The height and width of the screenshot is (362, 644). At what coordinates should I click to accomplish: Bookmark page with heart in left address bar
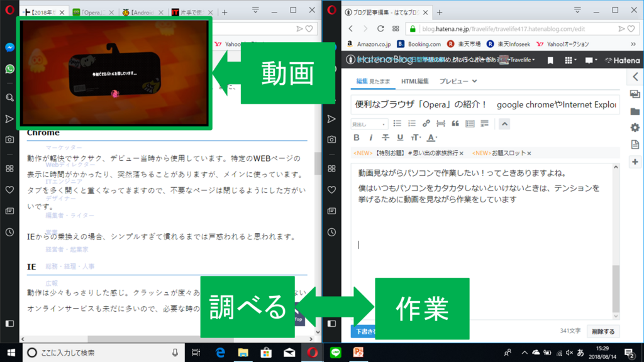tap(309, 29)
